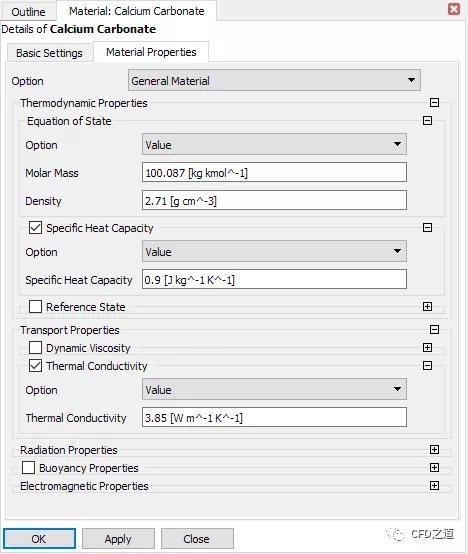Screen dimensions: 468x554
Task: Uncheck the Specific Heat Capacity checkbox
Action: (35, 228)
